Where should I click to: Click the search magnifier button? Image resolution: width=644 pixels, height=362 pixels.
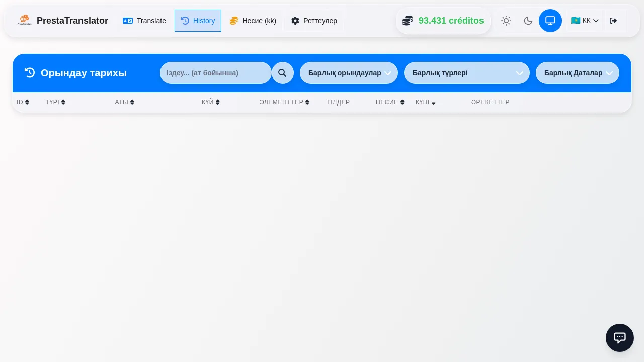pos(282,73)
